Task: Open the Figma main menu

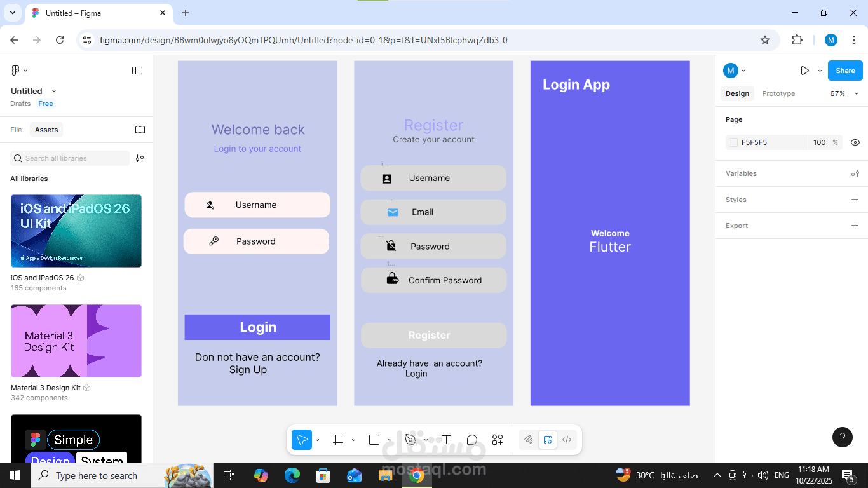Action: [x=18, y=71]
